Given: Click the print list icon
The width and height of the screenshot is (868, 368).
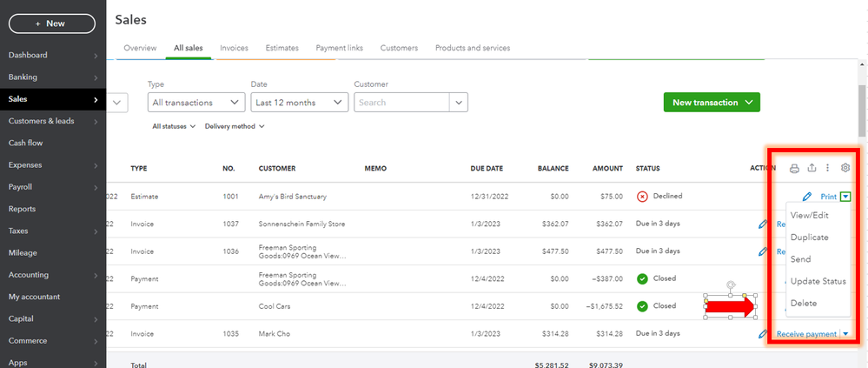Looking at the screenshot, I should point(794,169).
